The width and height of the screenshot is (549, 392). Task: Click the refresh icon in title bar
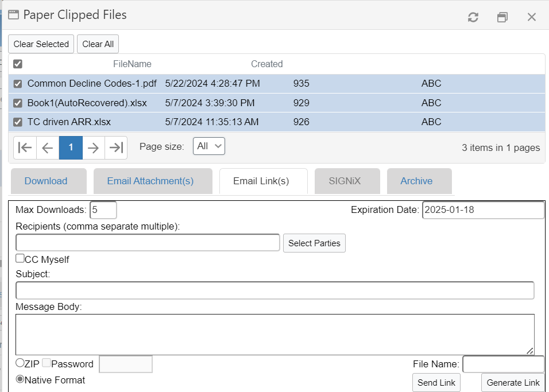[473, 17]
